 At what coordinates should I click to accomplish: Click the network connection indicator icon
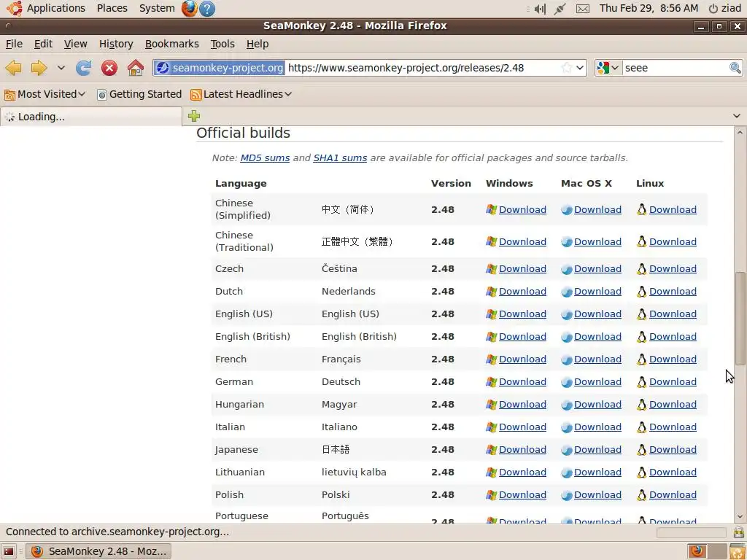click(x=560, y=9)
